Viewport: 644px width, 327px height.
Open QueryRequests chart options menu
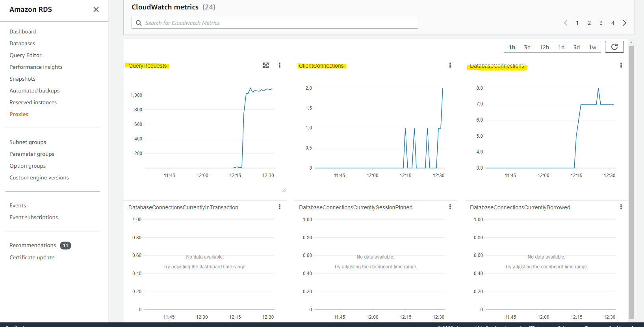280,65
